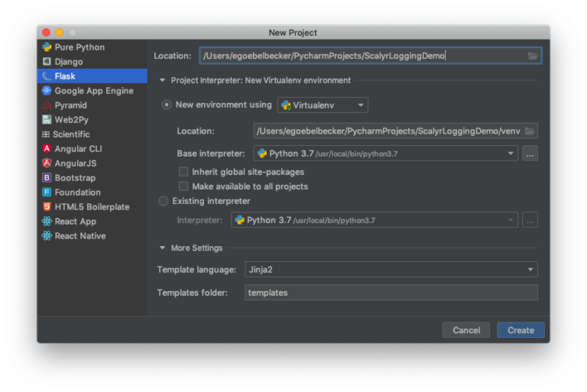The image size is (587, 392).
Task: Select the HTML5 Boilerplate icon
Action: (x=47, y=207)
